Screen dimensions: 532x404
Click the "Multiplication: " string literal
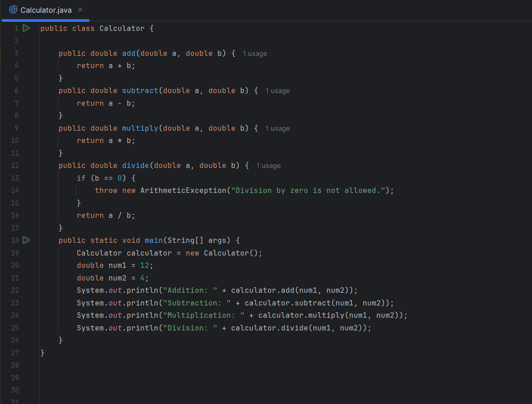(203, 315)
